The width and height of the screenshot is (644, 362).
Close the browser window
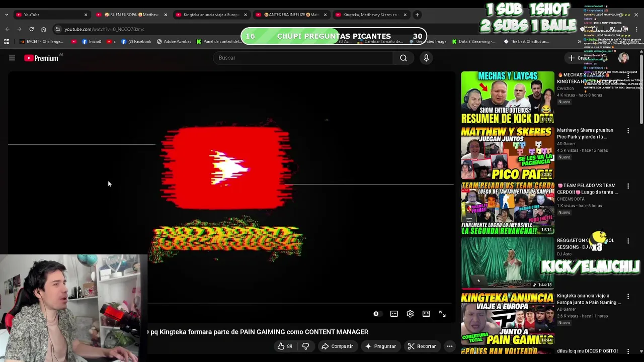click(636, 15)
